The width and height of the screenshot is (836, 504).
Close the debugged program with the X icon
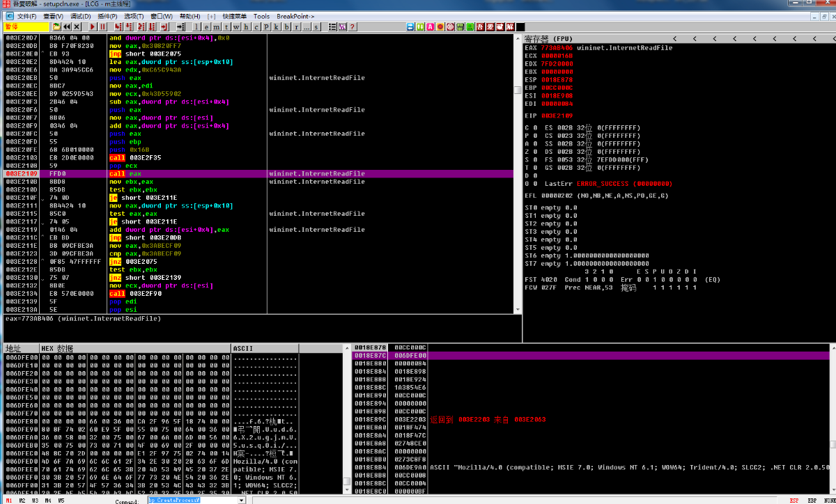point(77,26)
